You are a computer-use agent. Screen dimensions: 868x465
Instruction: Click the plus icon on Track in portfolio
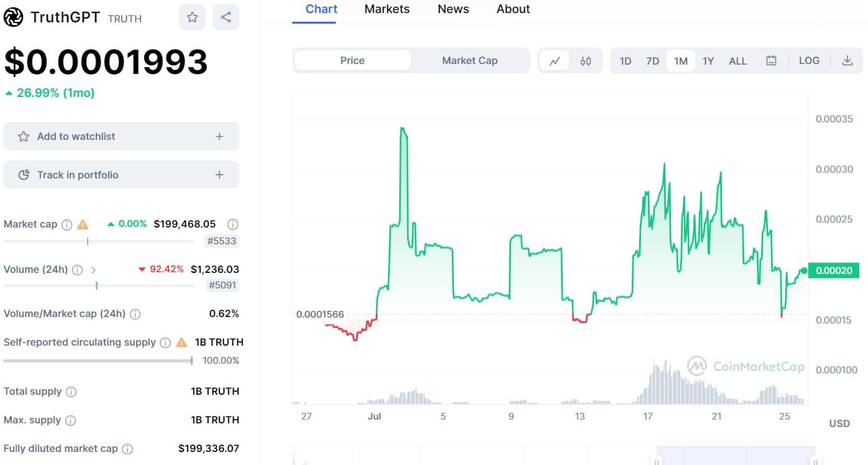click(x=219, y=175)
